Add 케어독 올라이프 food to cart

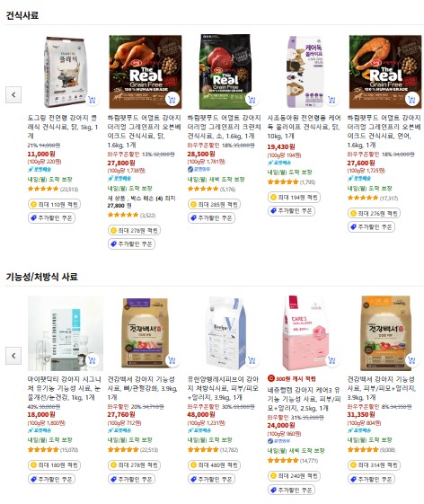pyautogui.click(x=331, y=100)
